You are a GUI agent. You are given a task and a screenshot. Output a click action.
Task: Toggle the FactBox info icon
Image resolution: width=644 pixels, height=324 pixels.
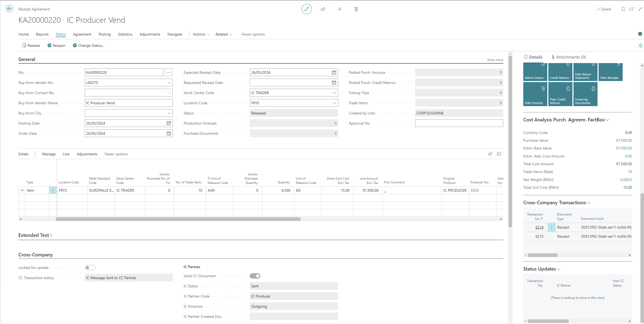(640, 34)
